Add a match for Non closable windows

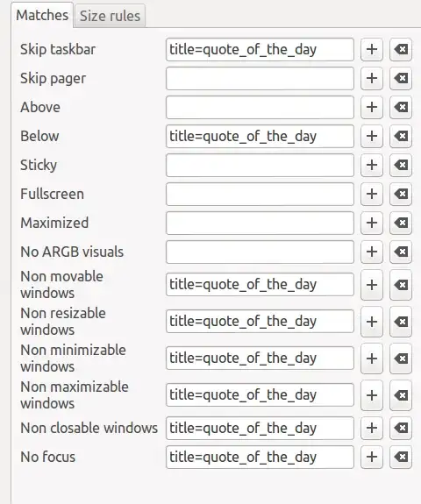[x=372, y=428]
